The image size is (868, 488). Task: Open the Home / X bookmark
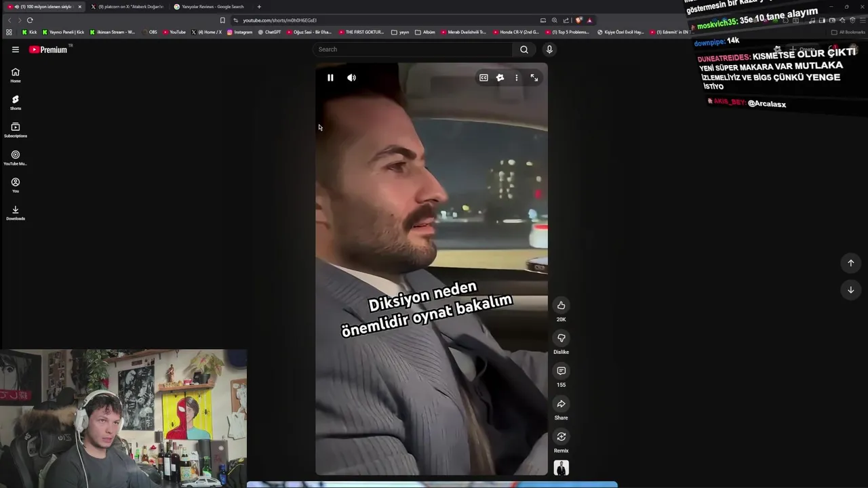pyautogui.click(x=206, y=32)
